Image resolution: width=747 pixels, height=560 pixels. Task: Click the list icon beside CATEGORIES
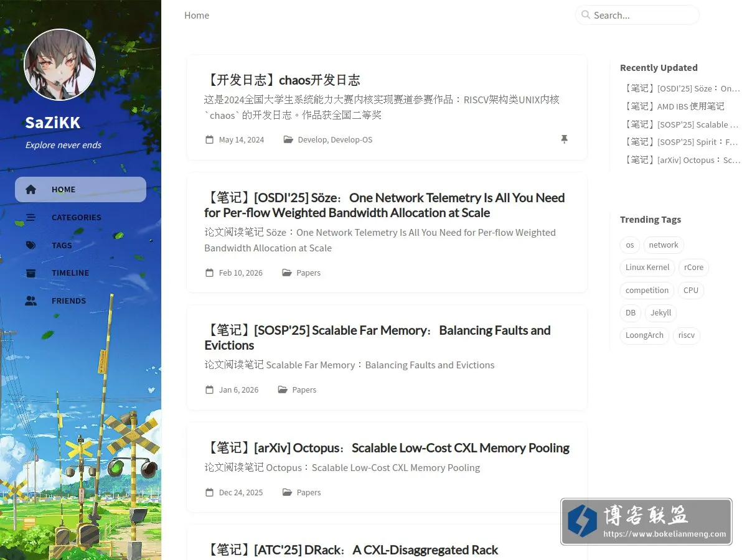(x=31, y=217)
